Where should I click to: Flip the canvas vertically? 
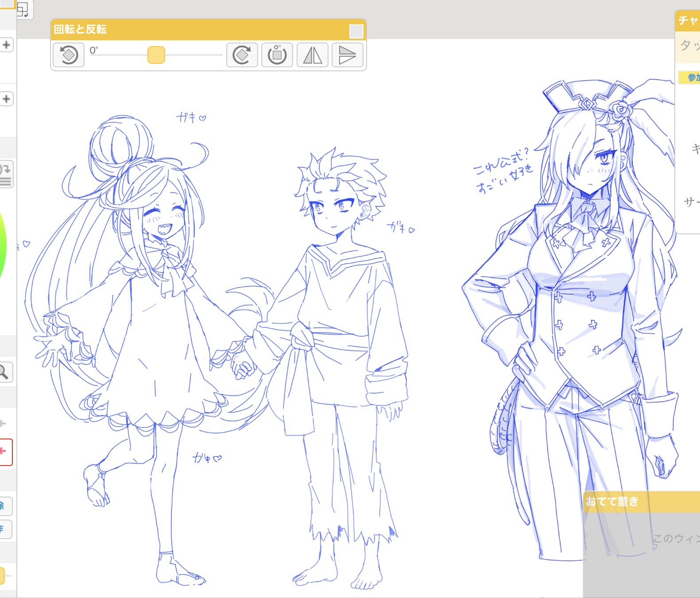coord(348,55)
